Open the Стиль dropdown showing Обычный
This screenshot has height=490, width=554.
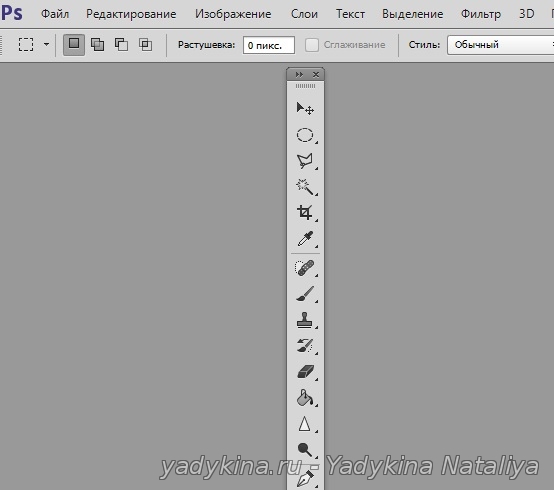(x=500, y=45)
